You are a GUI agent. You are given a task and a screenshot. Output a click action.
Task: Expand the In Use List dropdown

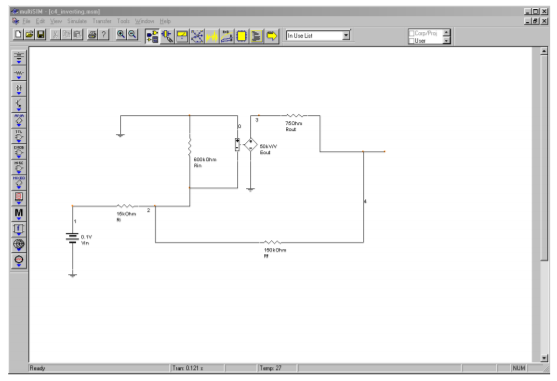coord(346,36)
